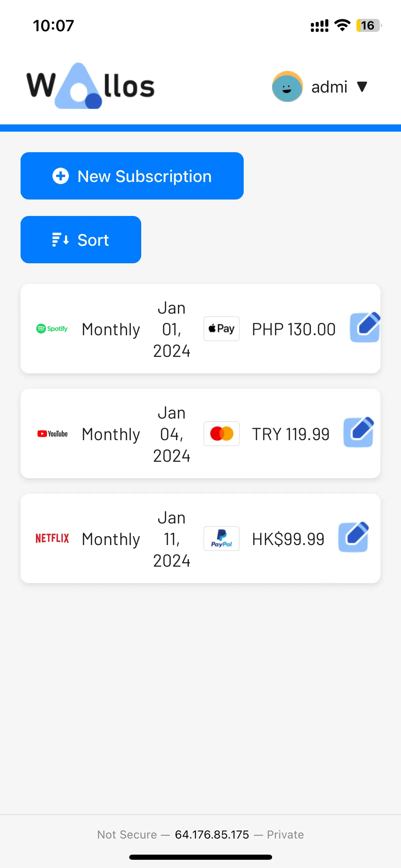The height and width of the screenshot is (868, 401).
Task: Click the admin user avatar
Action: (x=287, y=86)
